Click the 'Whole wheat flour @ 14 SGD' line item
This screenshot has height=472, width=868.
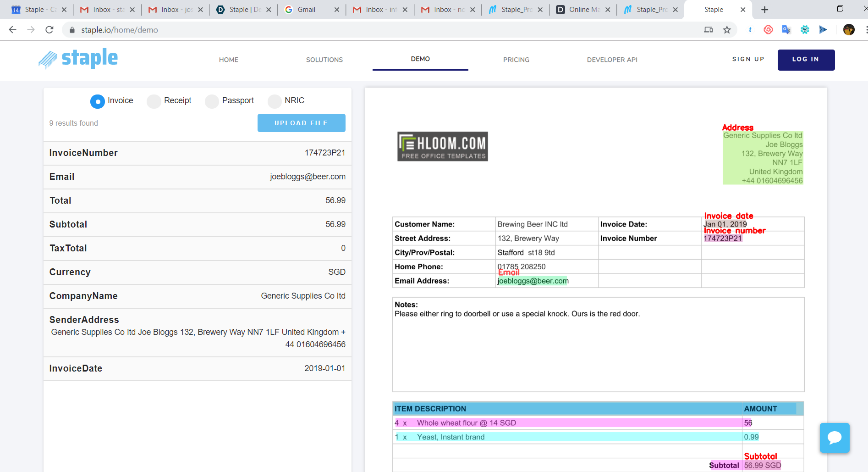[467, 423]
